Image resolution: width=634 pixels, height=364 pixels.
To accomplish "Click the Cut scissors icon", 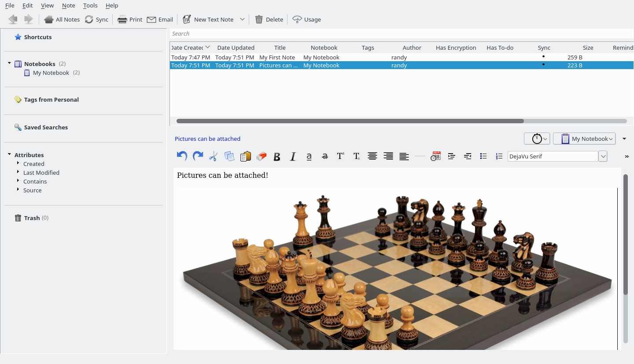I will (x=214, y=156).
